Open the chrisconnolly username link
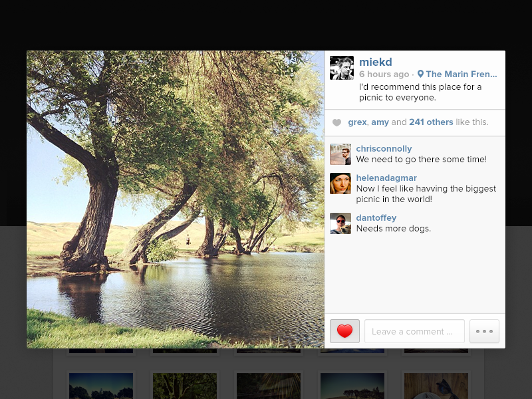This screenshot has height=399, width=532. (384, 149)
